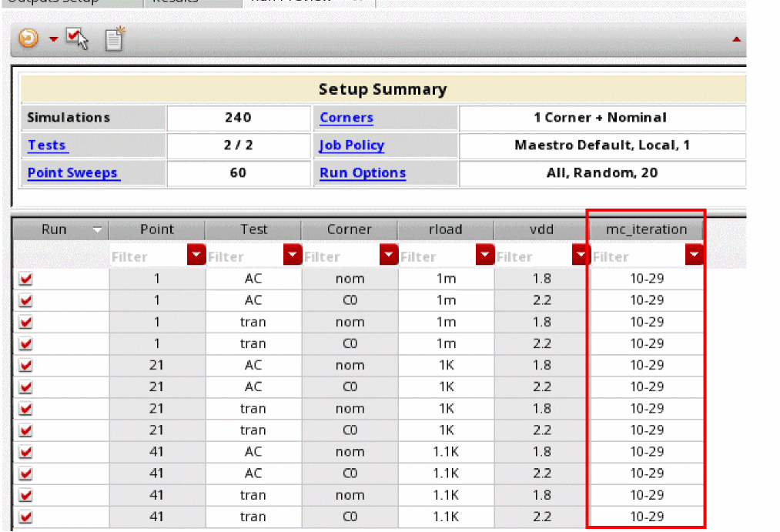This screenshot has width=780, height=532.
Task: Click the checkmark-with-cursor selection icon
Action: [x=77, y=38]
